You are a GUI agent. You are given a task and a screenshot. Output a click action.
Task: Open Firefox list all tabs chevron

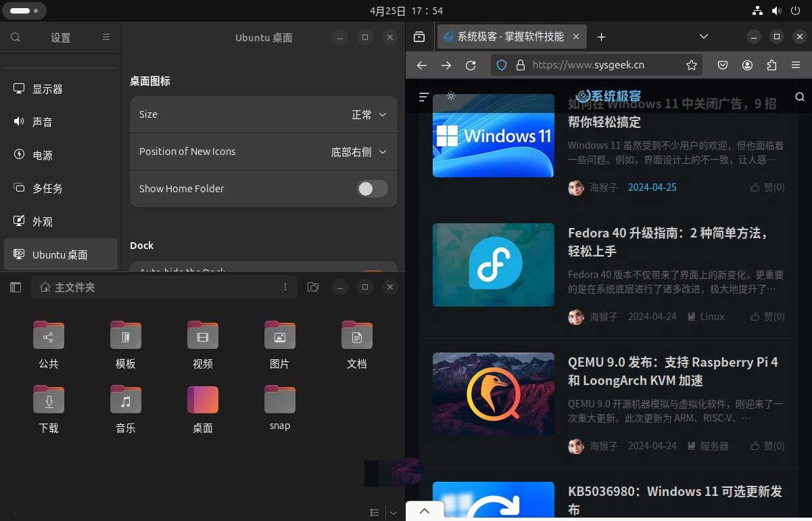(703, 37)
